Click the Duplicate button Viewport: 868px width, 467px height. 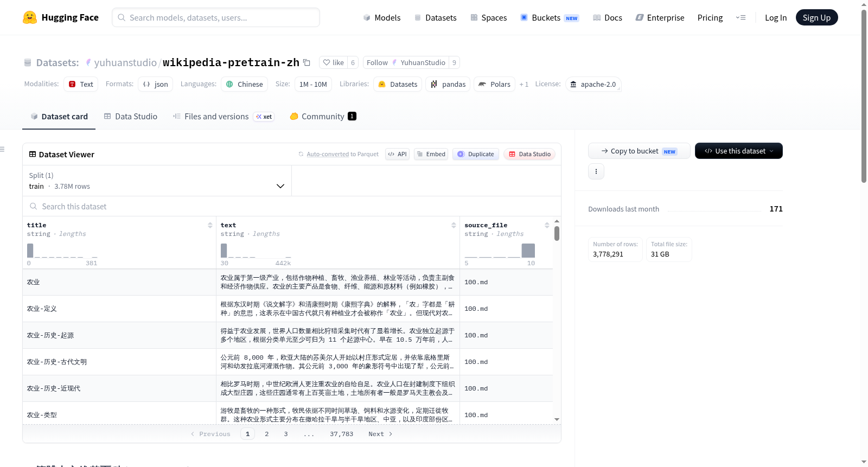pos(476,154)
